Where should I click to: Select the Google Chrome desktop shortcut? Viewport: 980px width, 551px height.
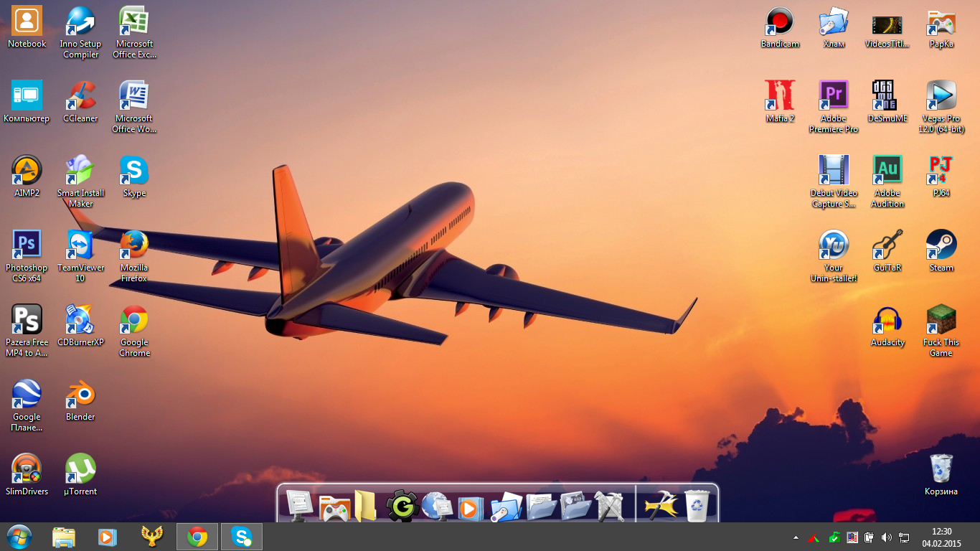(x=134, y=331)
